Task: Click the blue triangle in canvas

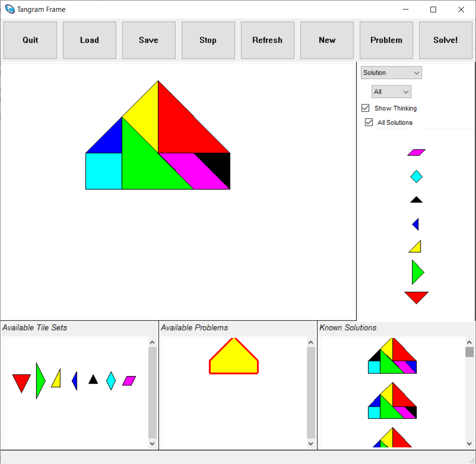Action: 110,141
